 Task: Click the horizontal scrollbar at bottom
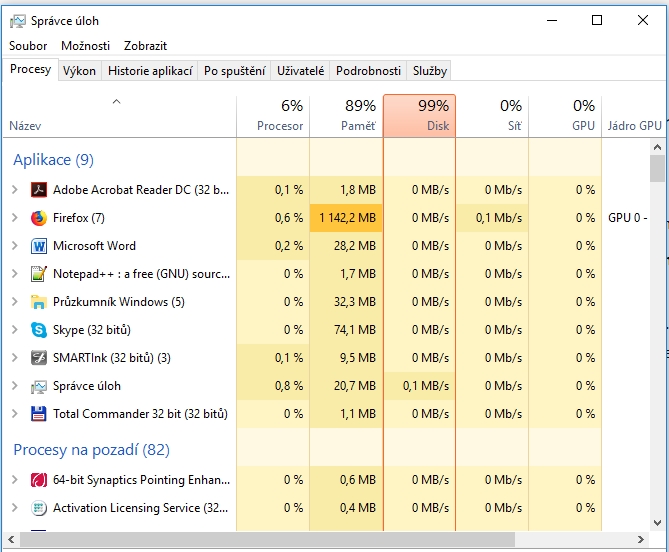point(300,541)
